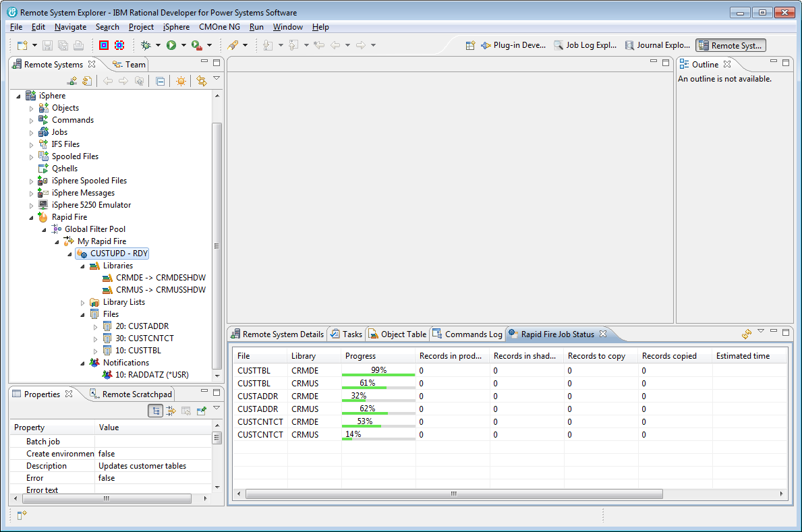Click the refresh icon in Rapid Fire Job Status
The height and width of the screenshot is (532, 802).
click(746, 334)
